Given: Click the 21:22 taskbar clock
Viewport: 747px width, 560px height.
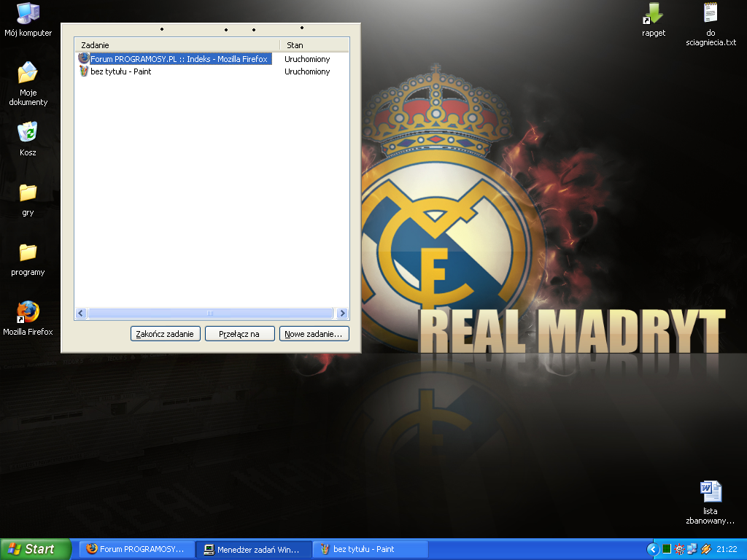Looking at the screenshot, I should click(727, 549).
